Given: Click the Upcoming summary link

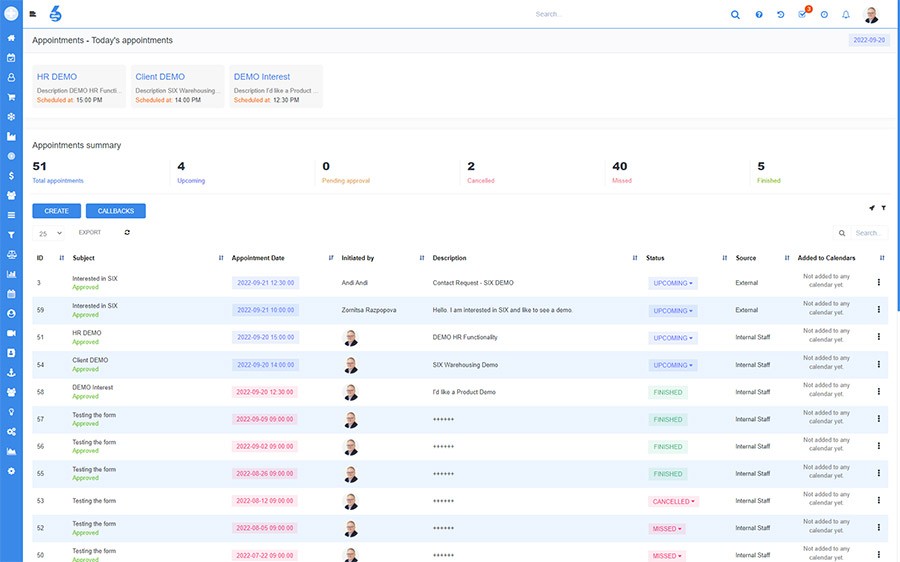Looking at the screenshot, I should tap(191, 181).
